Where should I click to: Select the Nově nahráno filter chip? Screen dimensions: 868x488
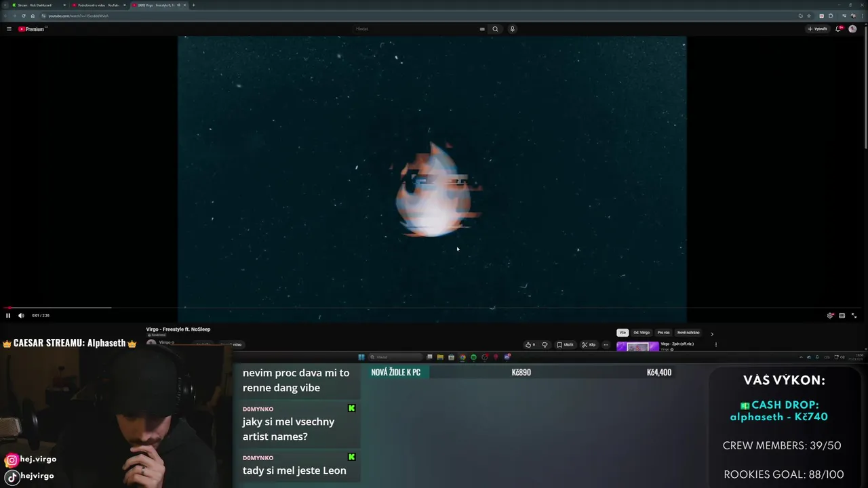[x=688, y=333]
